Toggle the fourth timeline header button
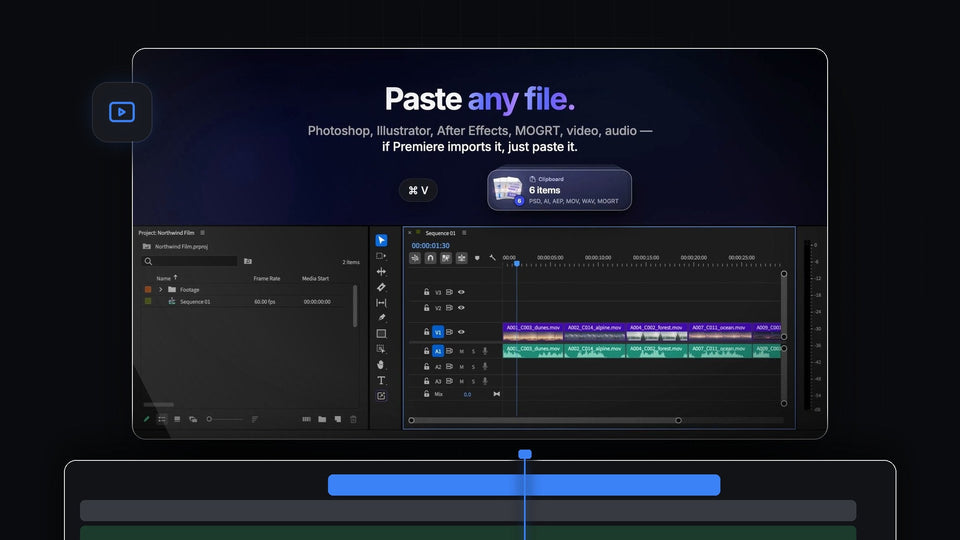This screenshot has height=540, width=960. click(x=461, y=258)
